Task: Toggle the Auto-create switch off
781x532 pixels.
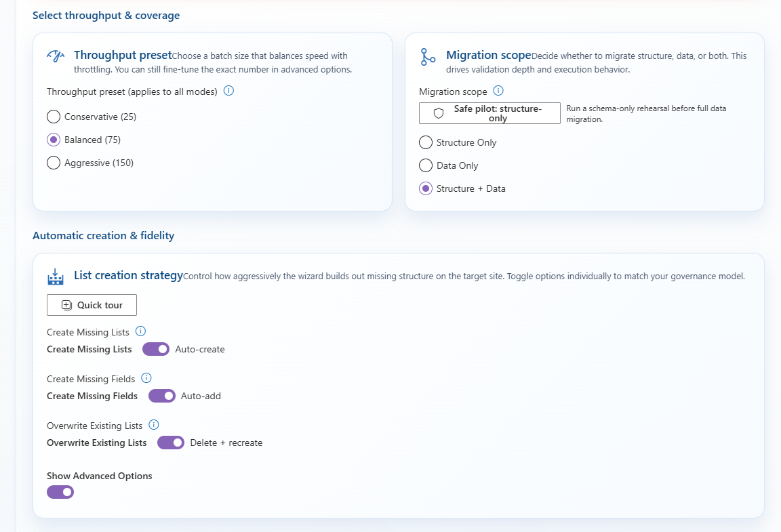Action: [x=156, y=348]
